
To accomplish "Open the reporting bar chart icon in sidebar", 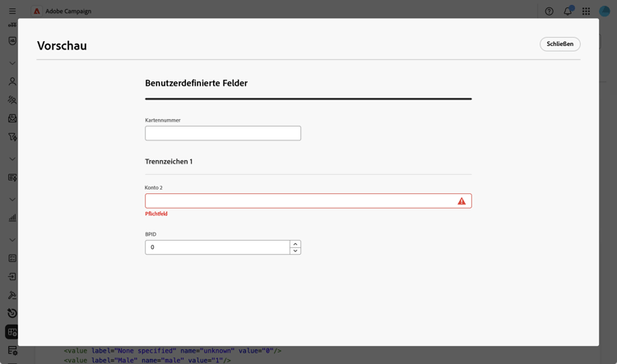I will coord(12,218).
